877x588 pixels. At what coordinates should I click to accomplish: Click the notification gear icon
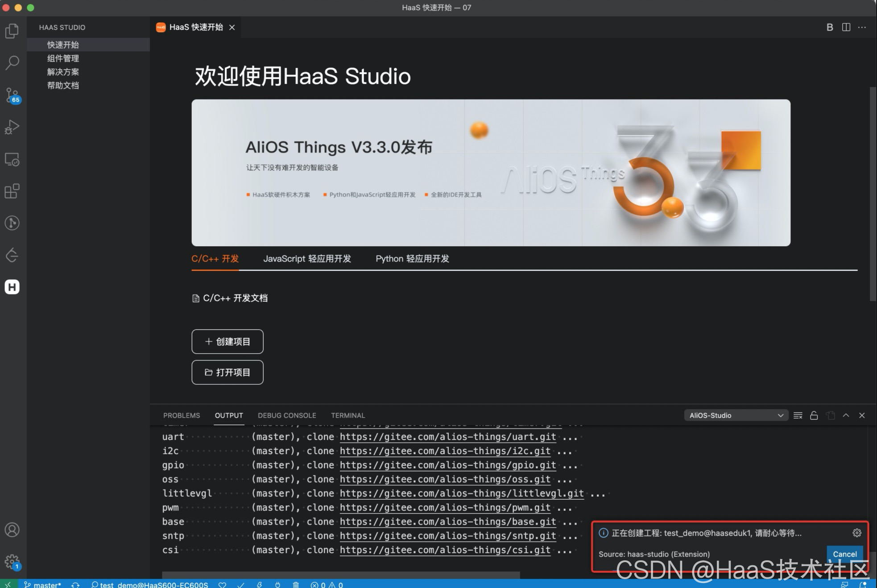856,533
